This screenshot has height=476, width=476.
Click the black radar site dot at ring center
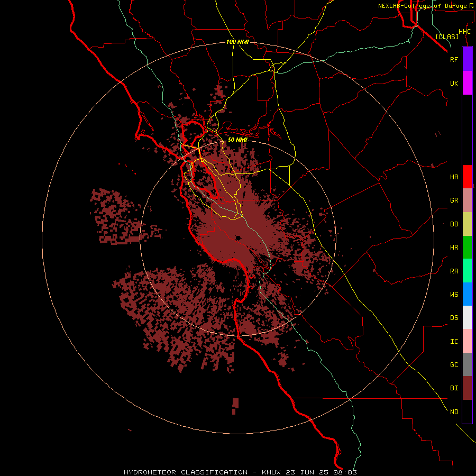[237, 237]
